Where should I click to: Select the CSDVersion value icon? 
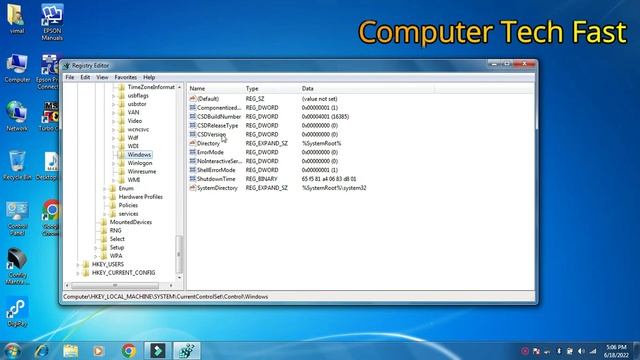(193, 134)
